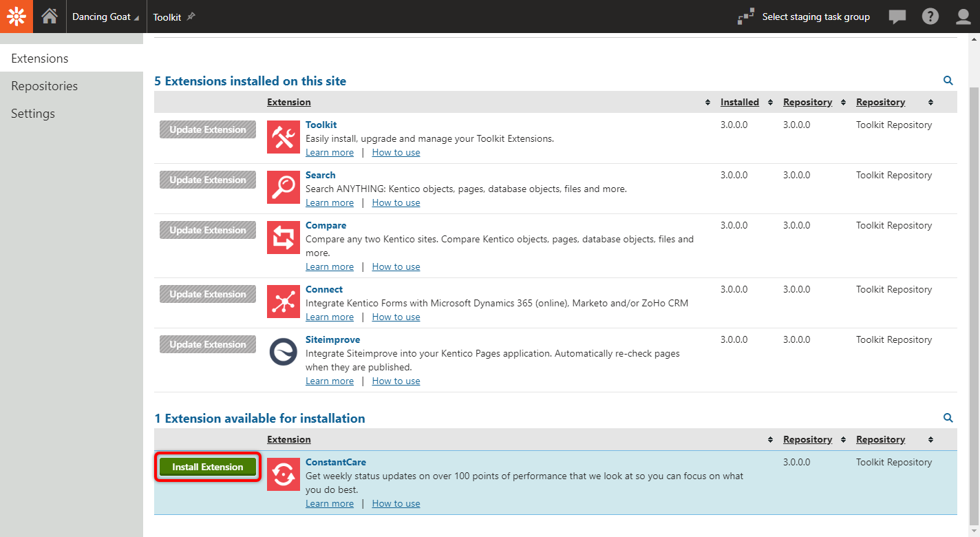Click Toolkit Repository in Siteimprove row

(894, 339)
